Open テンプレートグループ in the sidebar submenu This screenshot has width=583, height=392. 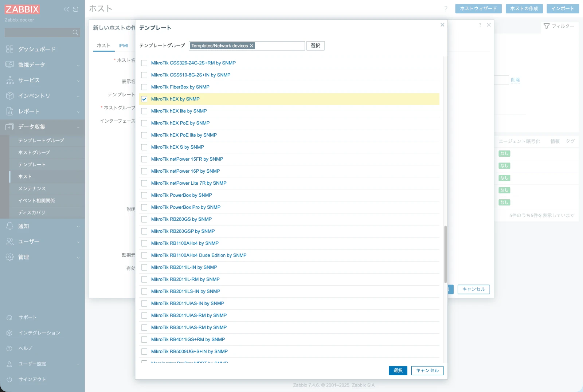41,141
